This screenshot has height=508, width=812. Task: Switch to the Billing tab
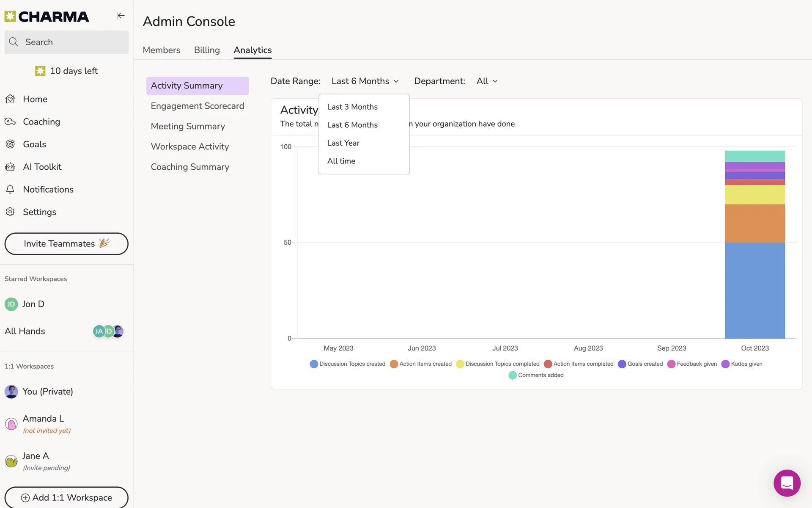point(207,50)
